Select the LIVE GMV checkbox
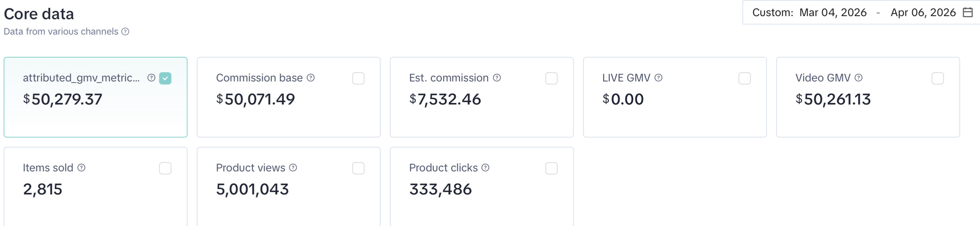The height and width of the screenshot is (226, 980). (745, 78)
